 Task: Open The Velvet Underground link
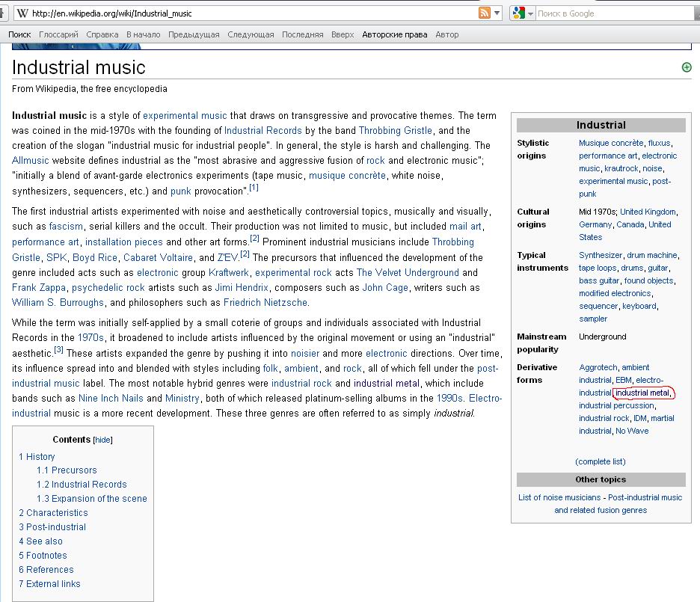408,272
